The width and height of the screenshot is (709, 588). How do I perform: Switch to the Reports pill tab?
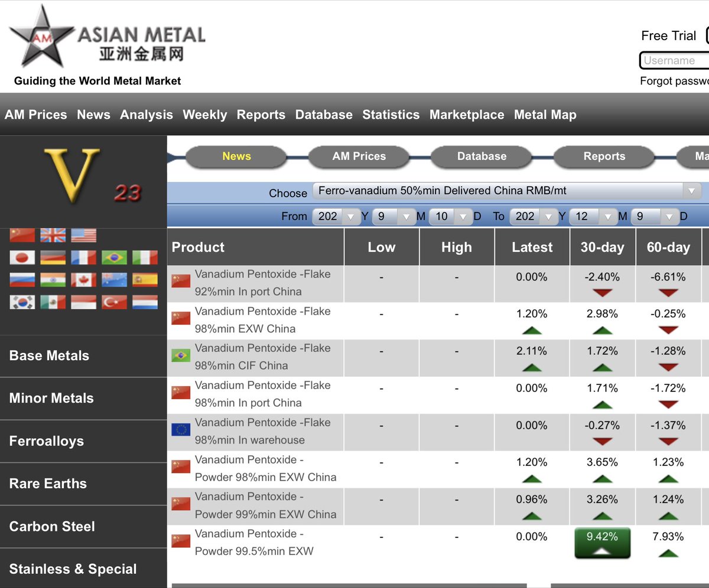click(604, 156)
